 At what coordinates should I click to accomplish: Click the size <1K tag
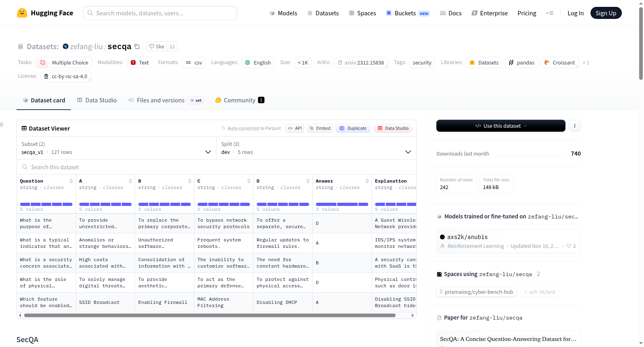coord(303,62)
